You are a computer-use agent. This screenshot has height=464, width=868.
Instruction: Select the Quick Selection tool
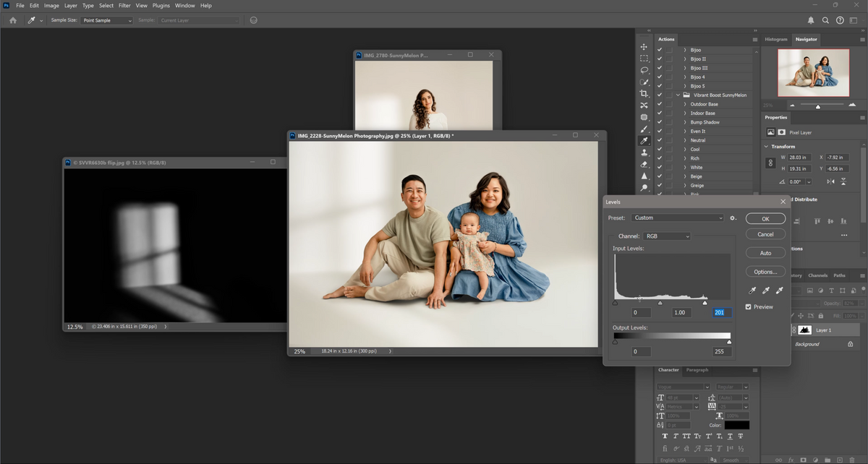(x=644, y=82)
